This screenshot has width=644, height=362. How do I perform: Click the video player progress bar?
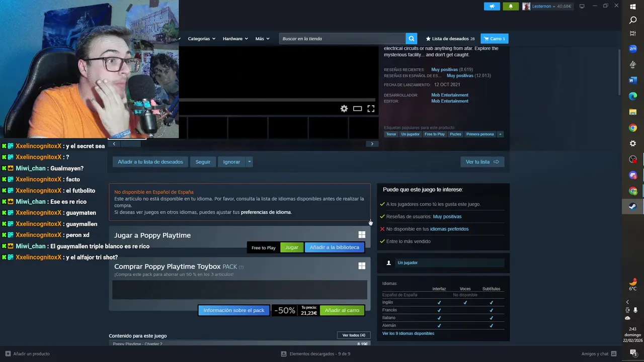coord(278,100)
